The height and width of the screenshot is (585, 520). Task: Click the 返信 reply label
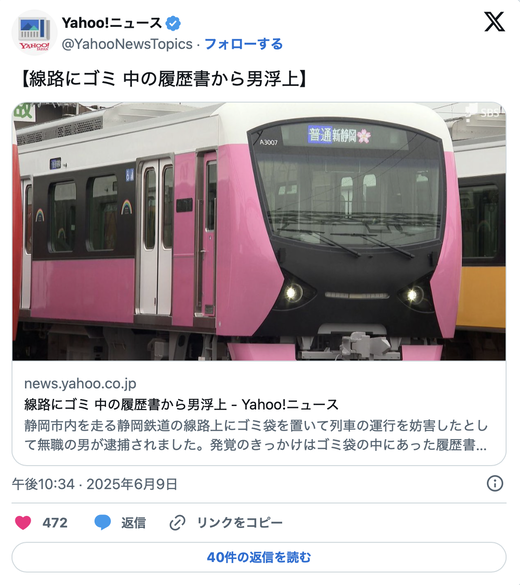click(x=133, y=523)
